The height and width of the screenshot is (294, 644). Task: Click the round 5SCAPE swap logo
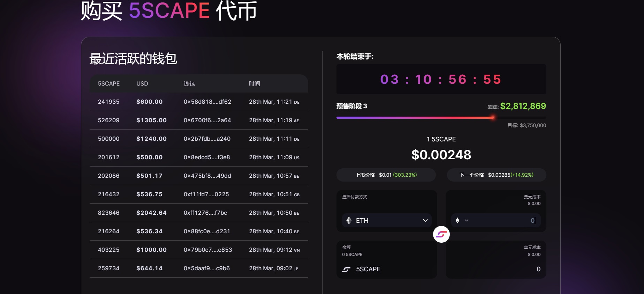(x=441, y=234)
